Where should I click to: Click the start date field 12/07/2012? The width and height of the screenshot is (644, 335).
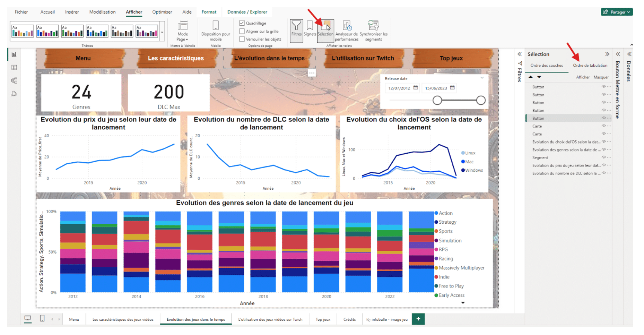tap(399, 88)
